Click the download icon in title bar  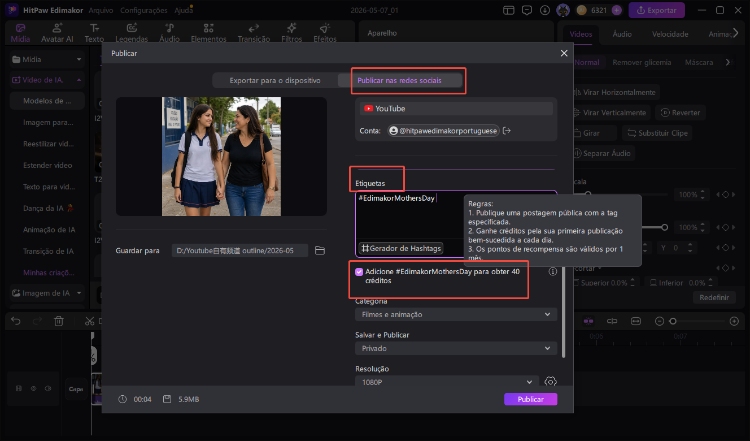click(x=545, y=10)
